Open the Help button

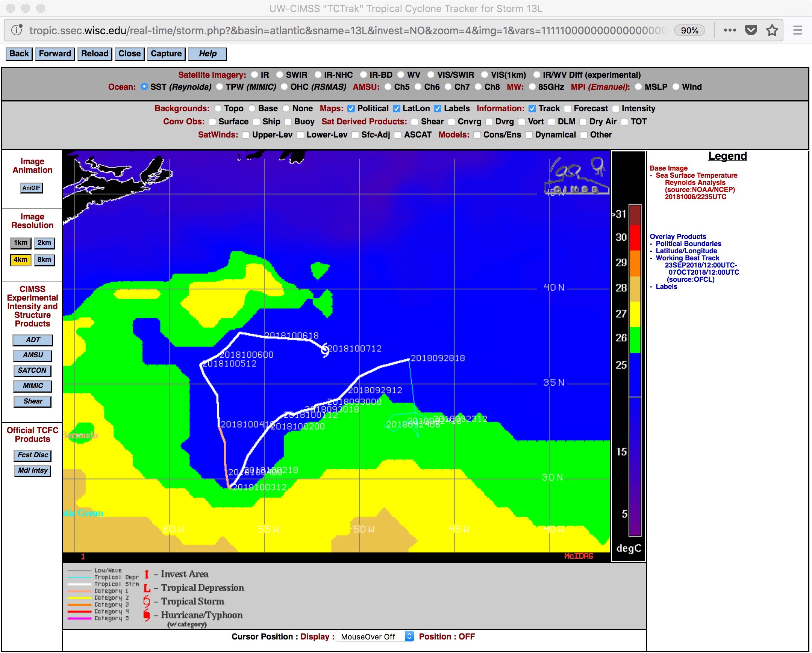click(x=208, y=54)
